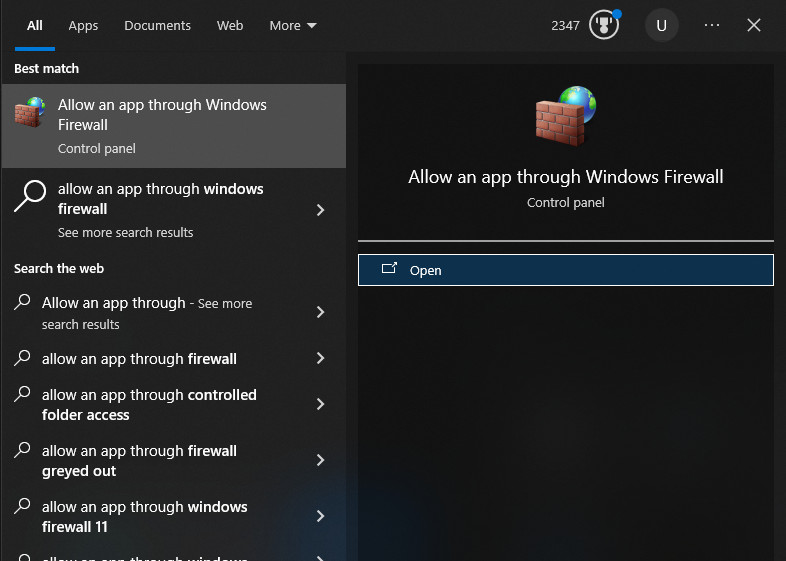The height and width of the screenshot is (561, 786).
Task: Click the 'allow an app through firewall greyed out' suggestion
Action: pos(139,460)
